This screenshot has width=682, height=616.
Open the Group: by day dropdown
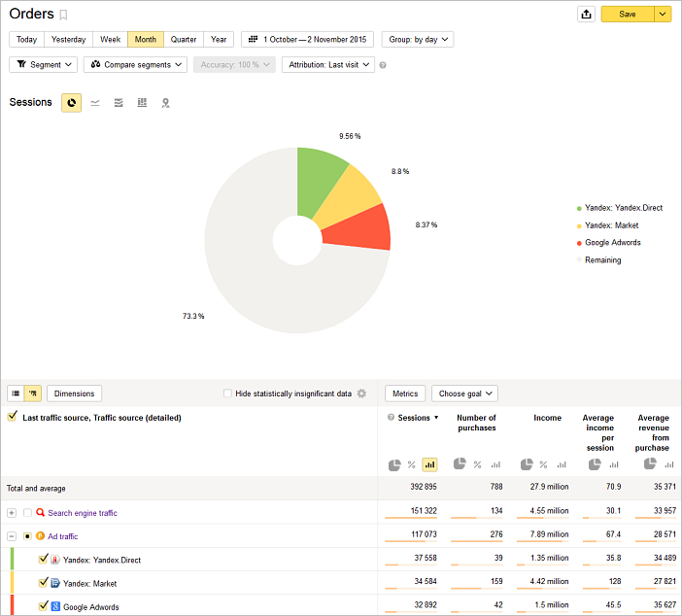(417, 40)
